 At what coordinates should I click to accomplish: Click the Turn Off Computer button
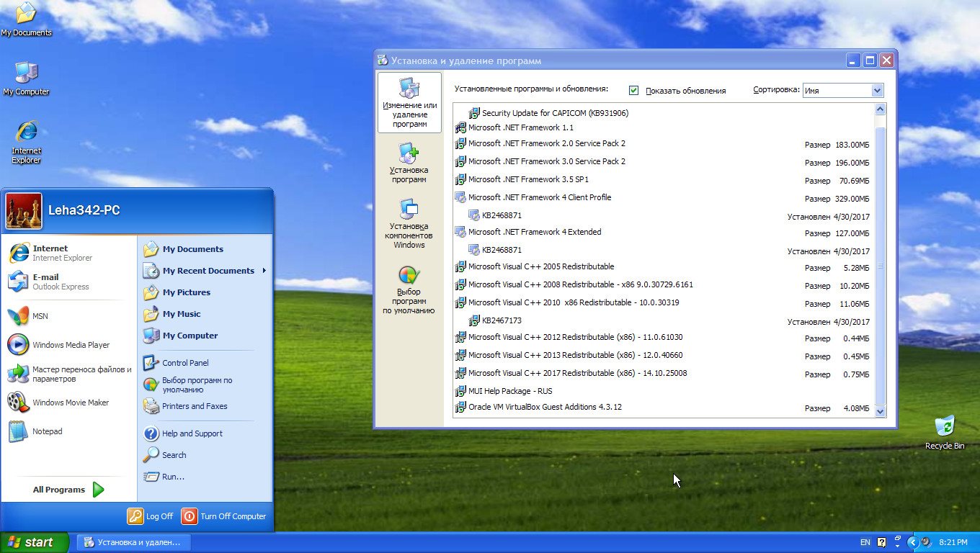point(224,516)
